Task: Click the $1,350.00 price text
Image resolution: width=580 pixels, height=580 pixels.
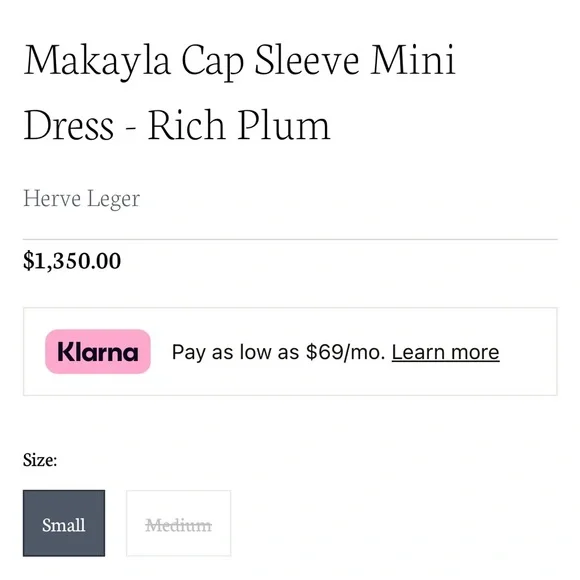Action: click(x=72, y=261)
